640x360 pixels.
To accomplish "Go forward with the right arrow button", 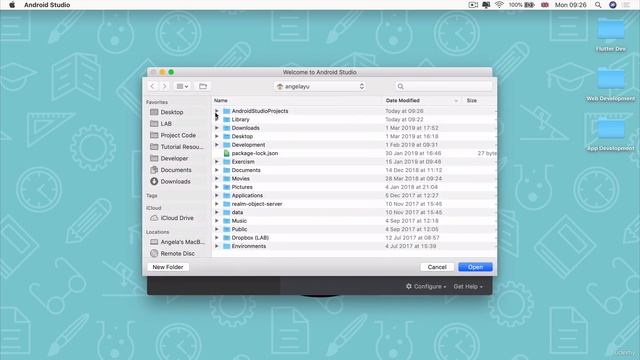I will 164,86.
